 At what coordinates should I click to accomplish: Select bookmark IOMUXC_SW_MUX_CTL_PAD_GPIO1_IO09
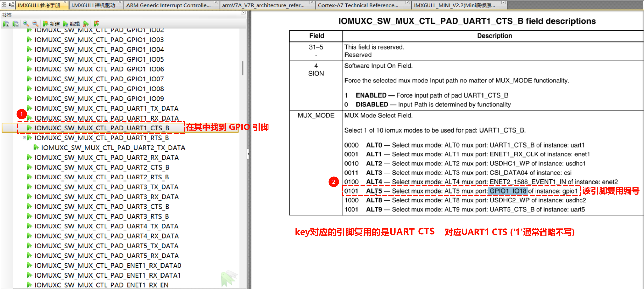(x=99, y=99)
